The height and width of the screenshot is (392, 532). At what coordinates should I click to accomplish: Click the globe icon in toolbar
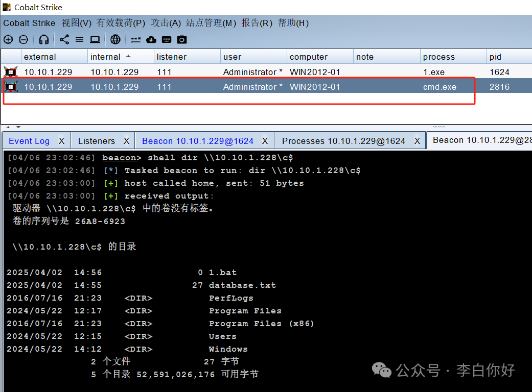[x=115, y=40]
